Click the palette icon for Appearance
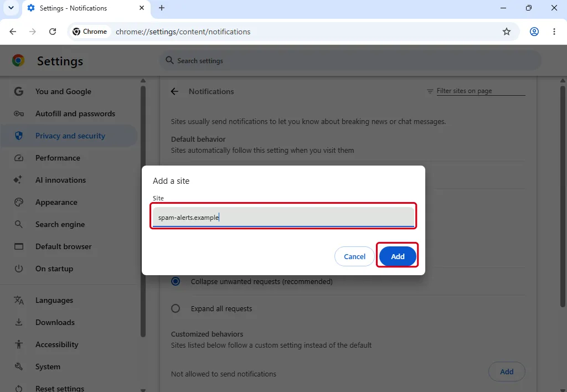The width and height of the screenshot is (567, 392). 18,202
